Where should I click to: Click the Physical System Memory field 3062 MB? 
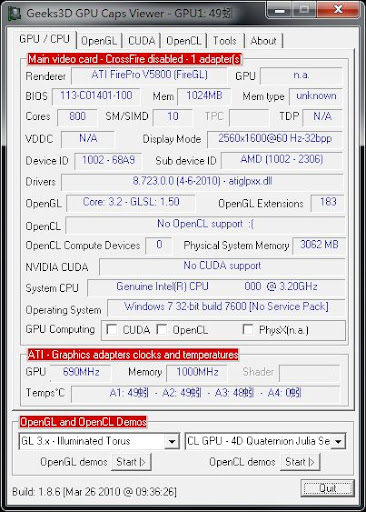click(319, 245)
